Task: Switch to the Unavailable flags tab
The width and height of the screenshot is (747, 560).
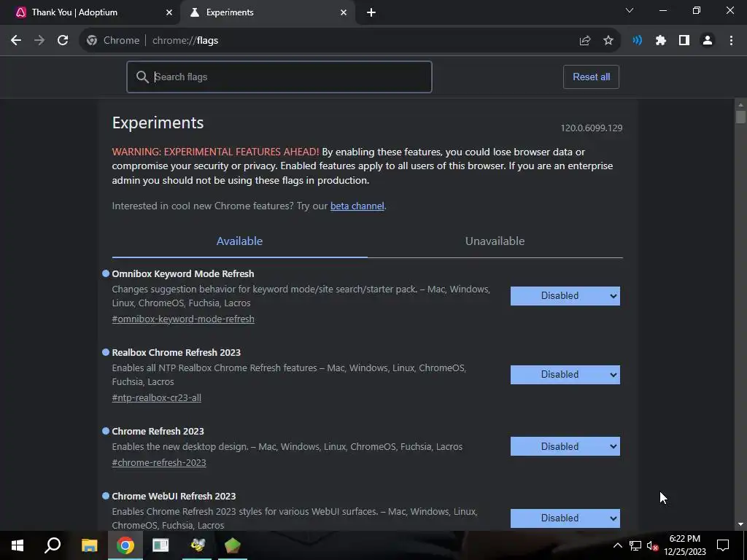Action: [495, 241]
